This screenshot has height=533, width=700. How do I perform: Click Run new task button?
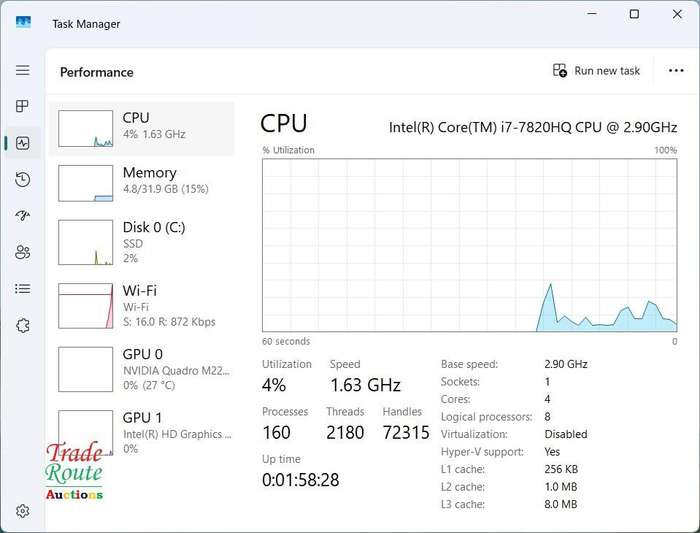(x=596, y=71)
